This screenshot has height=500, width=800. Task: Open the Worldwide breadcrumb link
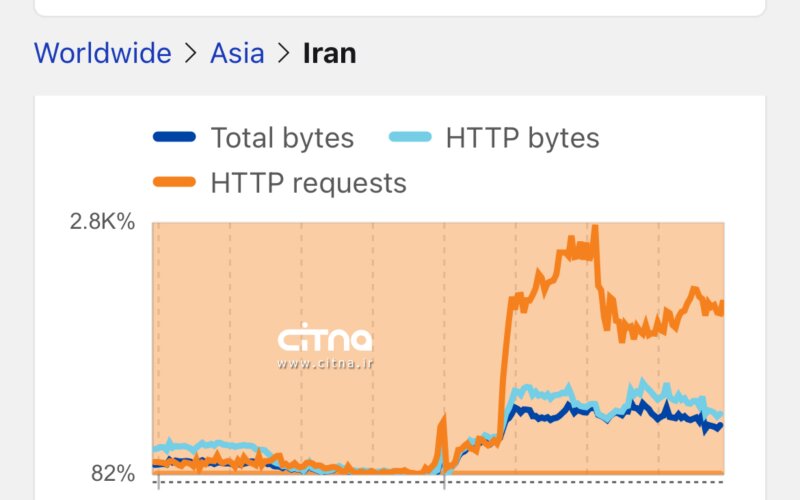(103, 53)
